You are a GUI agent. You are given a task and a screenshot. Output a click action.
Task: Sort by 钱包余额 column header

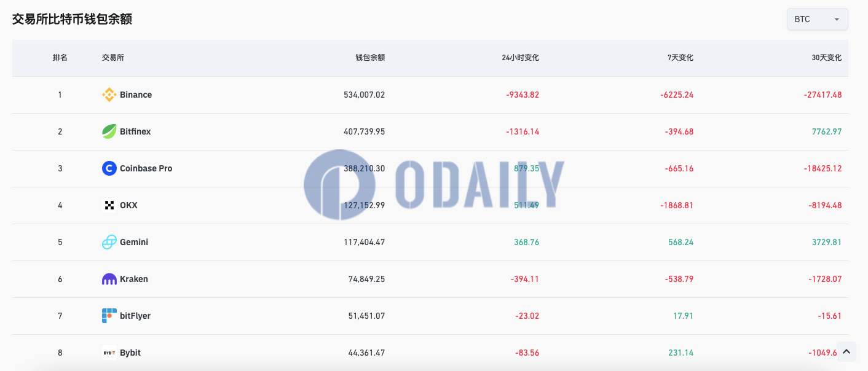click(x=370, y=58)
